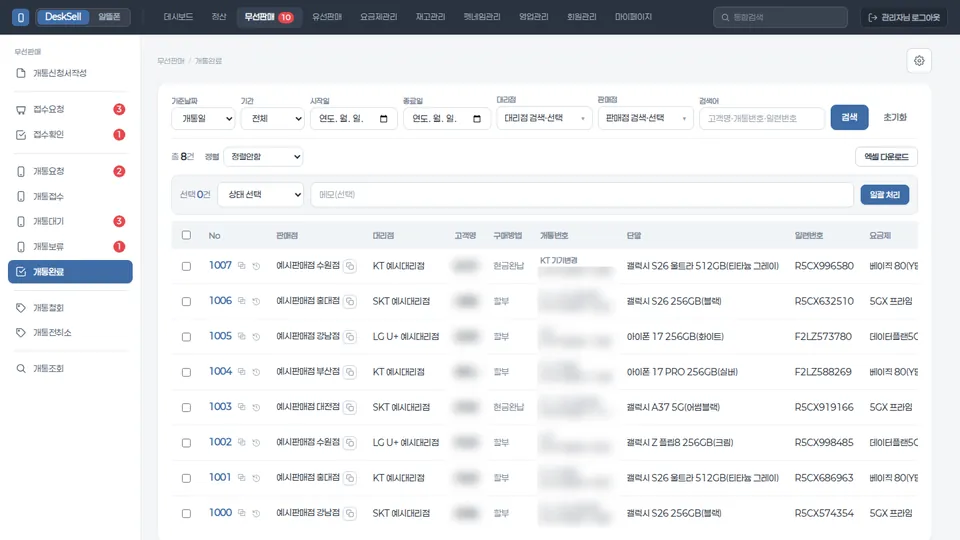Copy store name in row 1006
Viewport: 960px width, 540px height.
click(x=350, y=301)
